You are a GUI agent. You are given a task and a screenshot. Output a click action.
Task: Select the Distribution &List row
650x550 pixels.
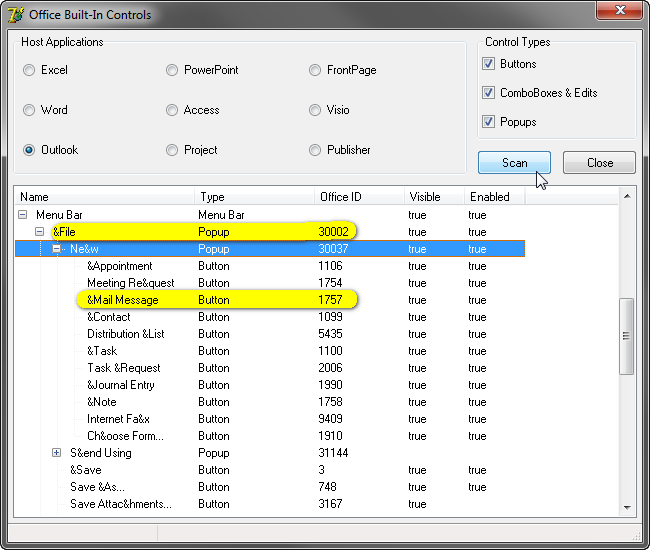270,334
